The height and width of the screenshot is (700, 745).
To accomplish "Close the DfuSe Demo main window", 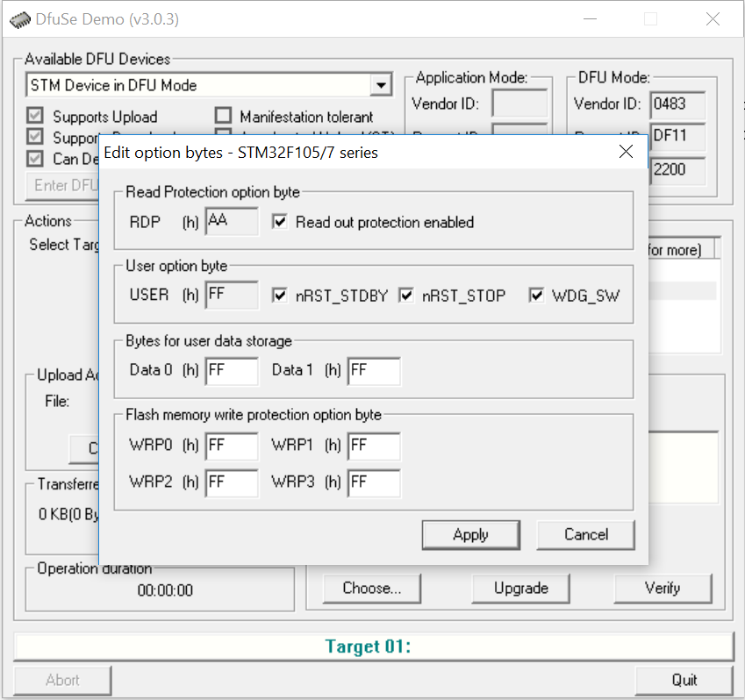I will click(x=713, y=19).
